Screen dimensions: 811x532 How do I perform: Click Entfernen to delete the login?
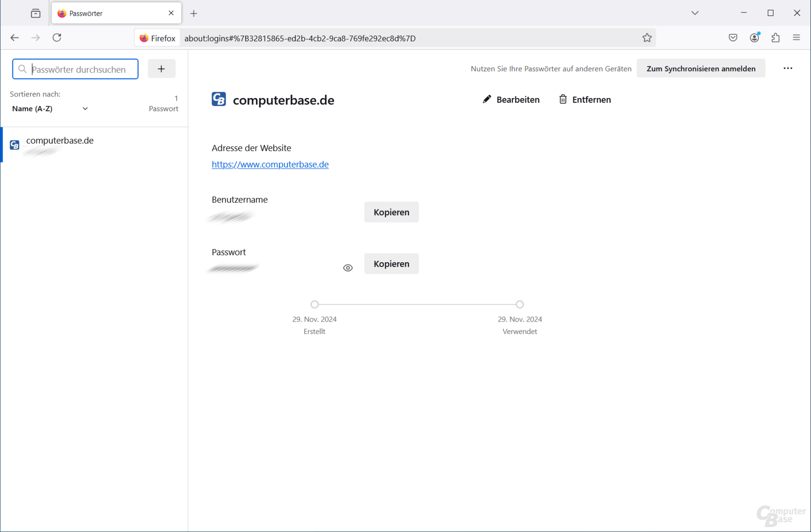pos(585,100)
